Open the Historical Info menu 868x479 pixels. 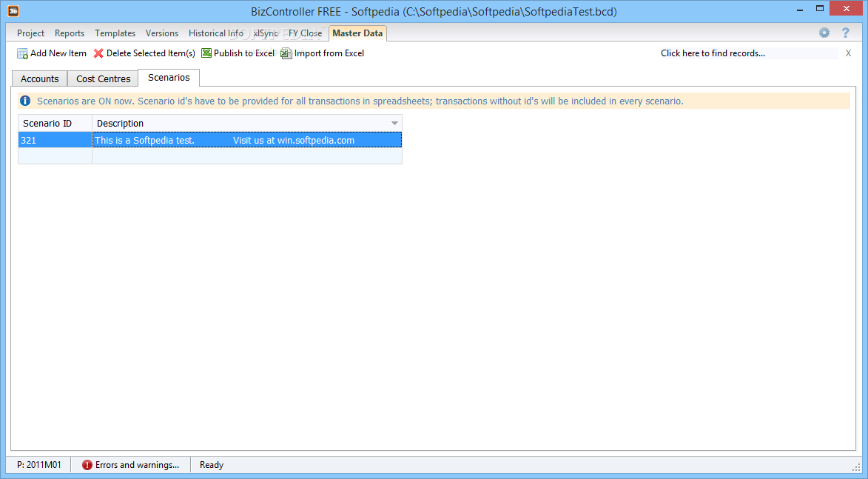pos(216,33)
